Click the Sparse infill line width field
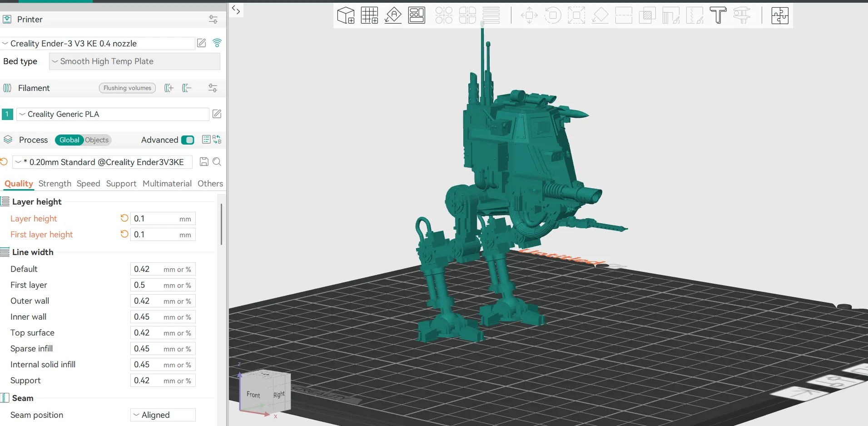The image size is (868, 426). [x=163, y=349]
